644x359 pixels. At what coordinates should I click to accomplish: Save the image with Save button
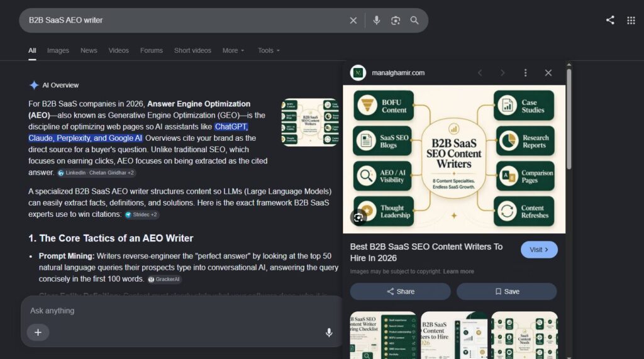click(507, 291)
